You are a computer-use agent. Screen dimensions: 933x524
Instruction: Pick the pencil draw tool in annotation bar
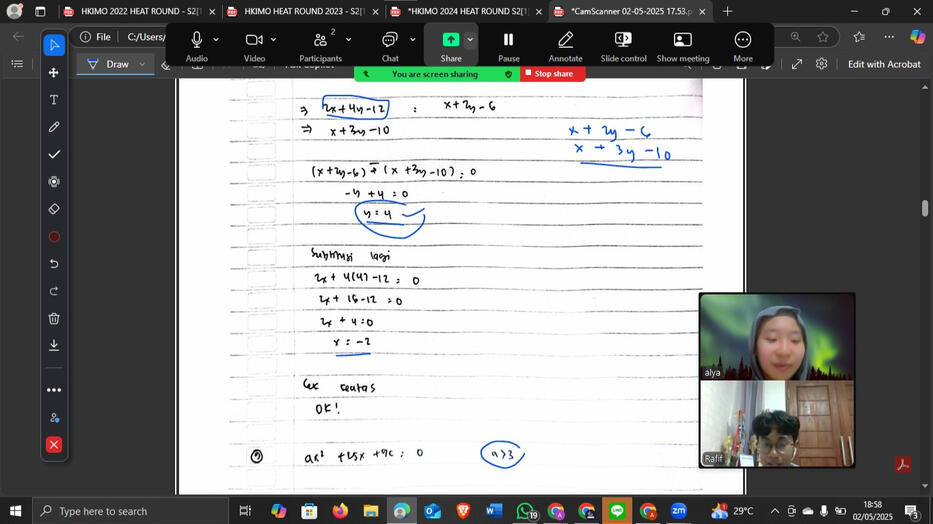(54, 127)
